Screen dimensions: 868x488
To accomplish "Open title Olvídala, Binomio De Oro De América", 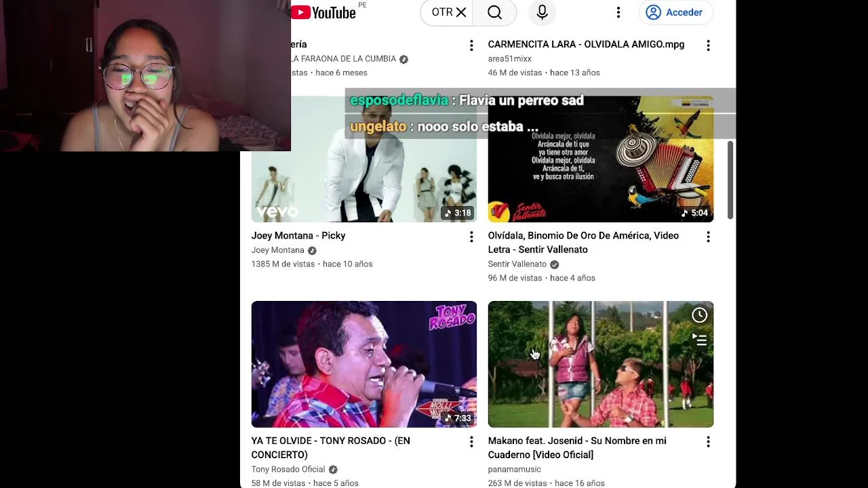I will 583,243.
